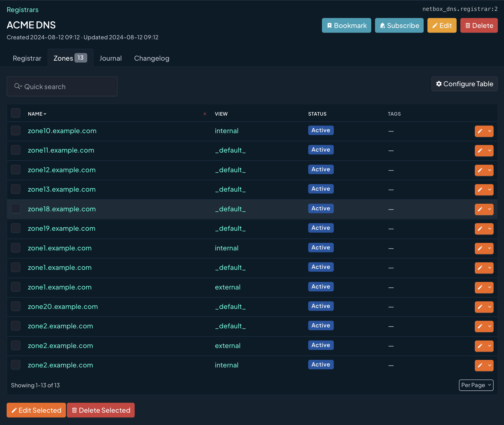Open the action dropdown for zone19.example.com
The width and height of the screenshot is (504, 425).
(x=490, y=229)
